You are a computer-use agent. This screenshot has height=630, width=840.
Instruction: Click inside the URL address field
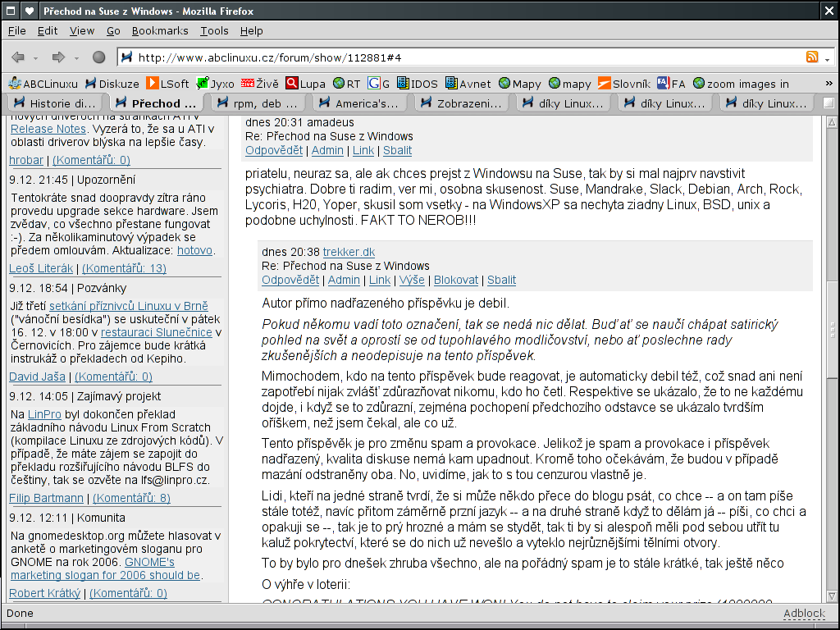[459, 57]
